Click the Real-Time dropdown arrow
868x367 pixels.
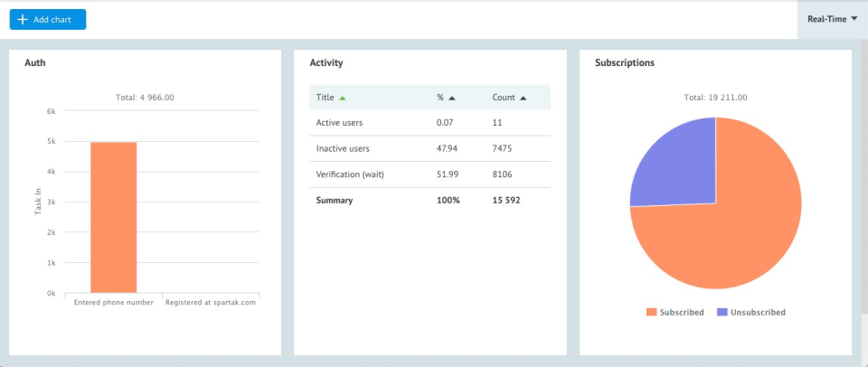pyautogui.click(x=854, y=19)
